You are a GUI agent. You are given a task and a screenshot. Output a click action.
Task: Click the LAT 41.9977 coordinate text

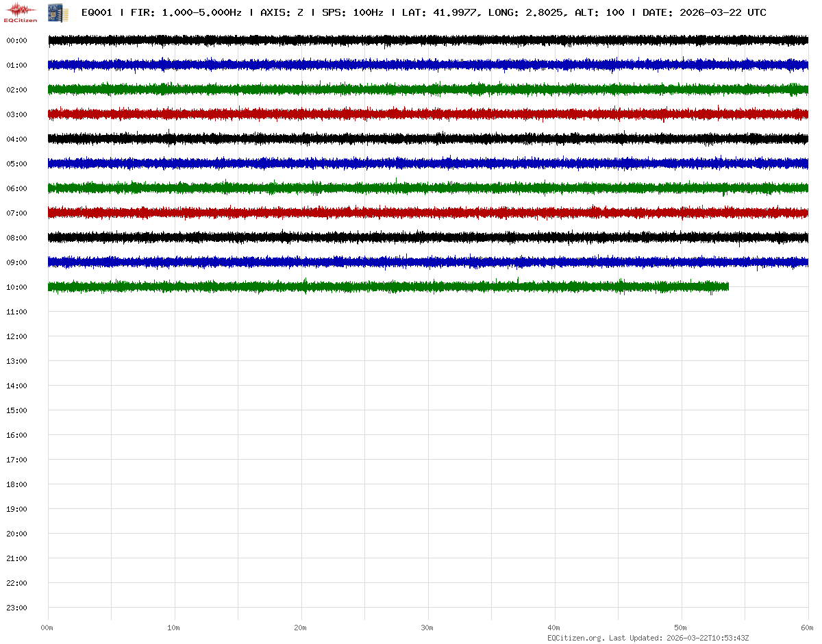coord(439,12)
